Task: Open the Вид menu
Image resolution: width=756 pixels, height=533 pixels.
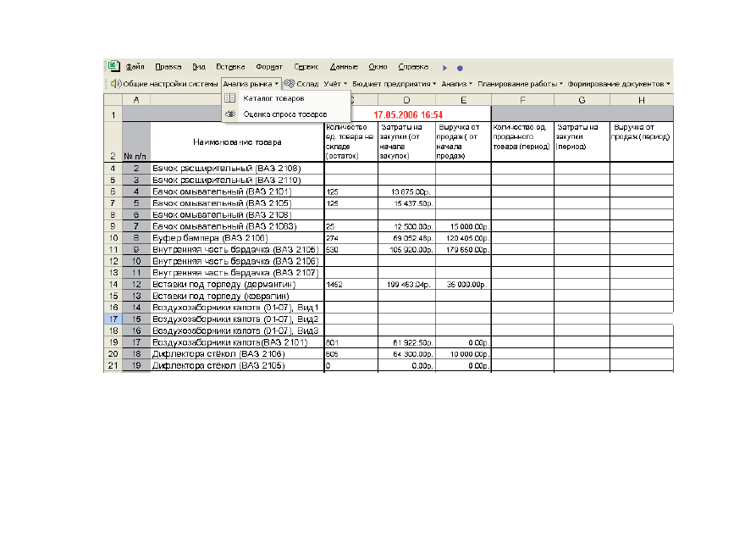Action: (199, 67)
